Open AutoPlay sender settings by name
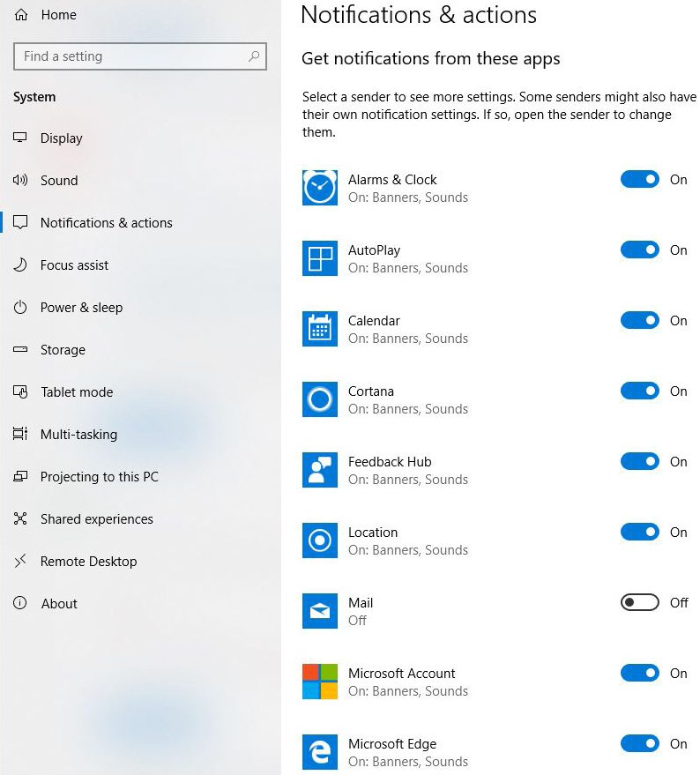This screenshot has width=700, height=775. [374, 250]
